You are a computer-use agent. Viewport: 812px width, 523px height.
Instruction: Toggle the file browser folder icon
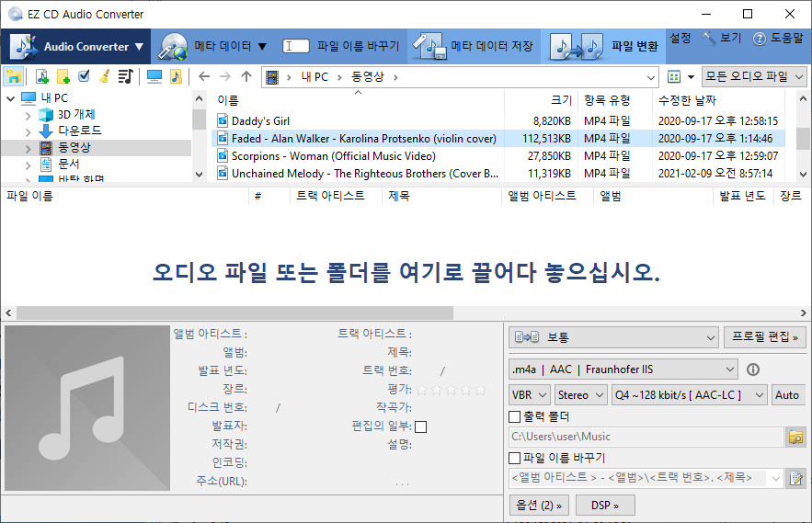[x=14, y=76]
